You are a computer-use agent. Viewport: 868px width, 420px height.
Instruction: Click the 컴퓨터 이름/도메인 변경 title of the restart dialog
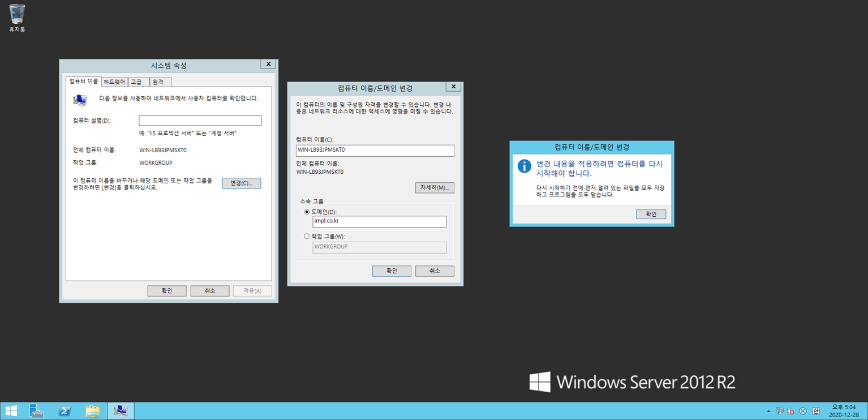[592, 147]
